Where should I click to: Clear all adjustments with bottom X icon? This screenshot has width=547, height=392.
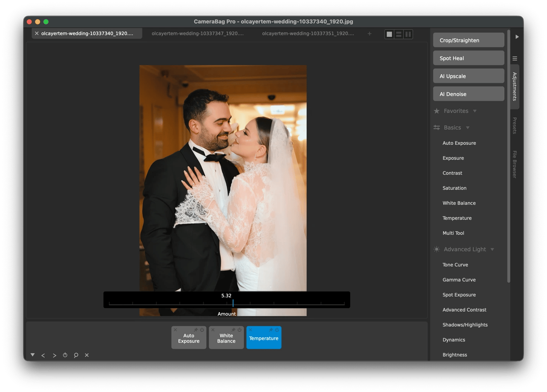pos(87,355)
